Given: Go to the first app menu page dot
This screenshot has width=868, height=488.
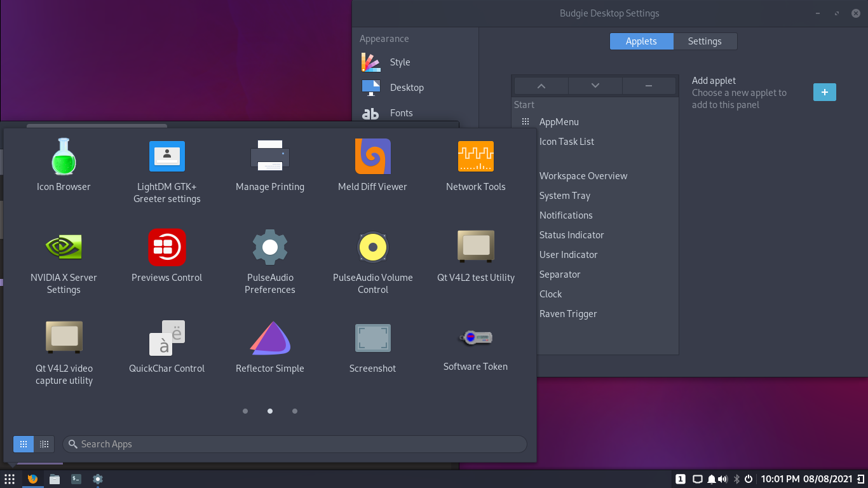Looking at the screenshot, I should point(245,411).
